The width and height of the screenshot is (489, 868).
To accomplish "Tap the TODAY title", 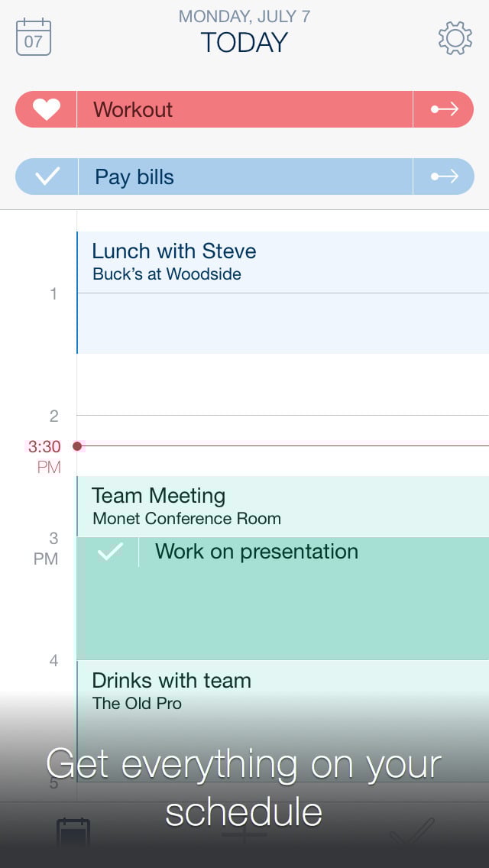I will [x=244, y=43].
